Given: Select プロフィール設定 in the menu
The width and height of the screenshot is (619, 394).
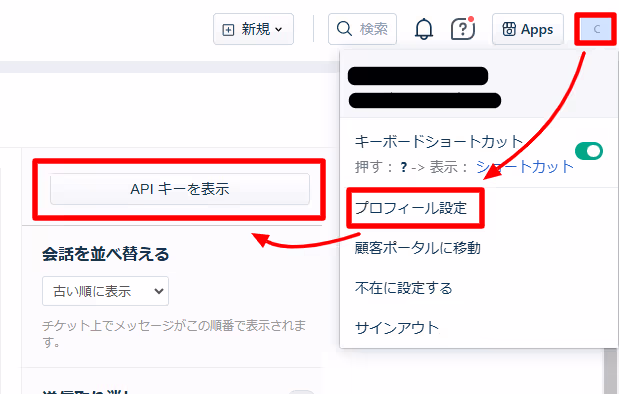Looking at the screenshot, I should pyautogui.click(x=411, y=208).
